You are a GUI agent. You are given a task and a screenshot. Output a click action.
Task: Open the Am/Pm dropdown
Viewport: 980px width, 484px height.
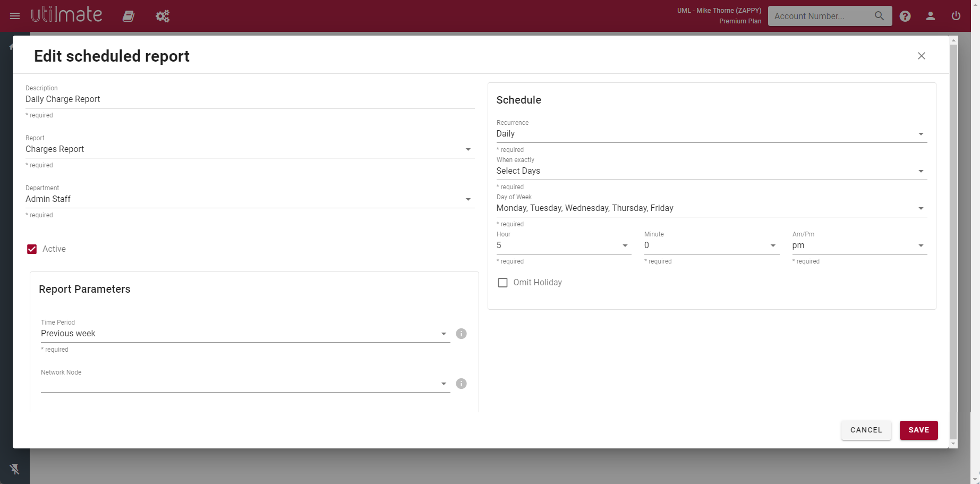(860, 245)
